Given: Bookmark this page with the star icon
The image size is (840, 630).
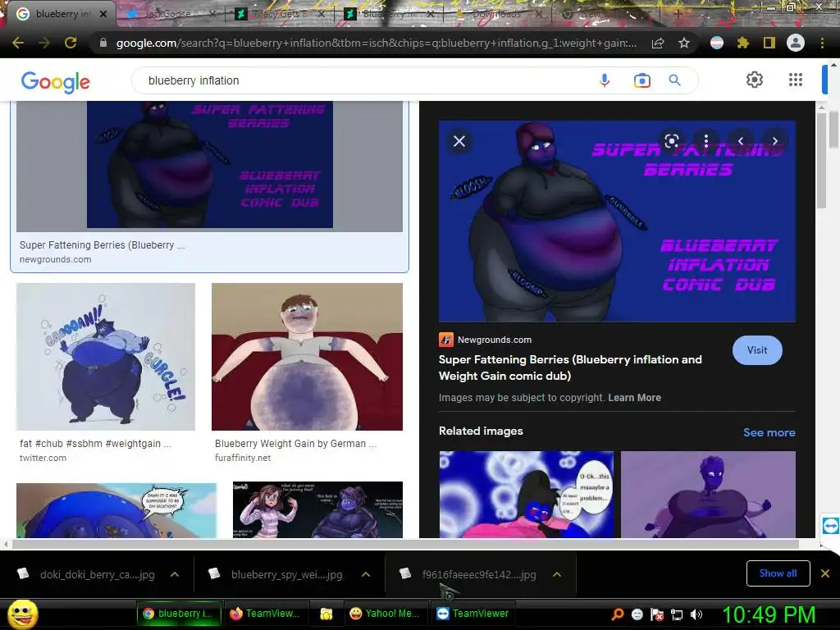Looking at the screenshot, I should (x=683, y=43).
